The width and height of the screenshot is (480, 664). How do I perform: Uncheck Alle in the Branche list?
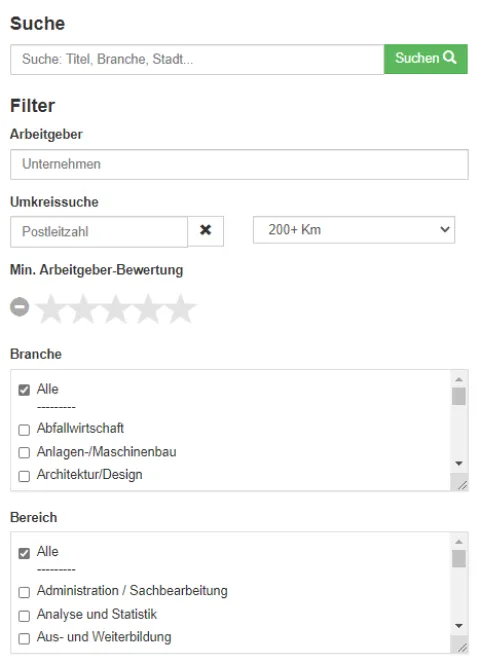(24, 390)
